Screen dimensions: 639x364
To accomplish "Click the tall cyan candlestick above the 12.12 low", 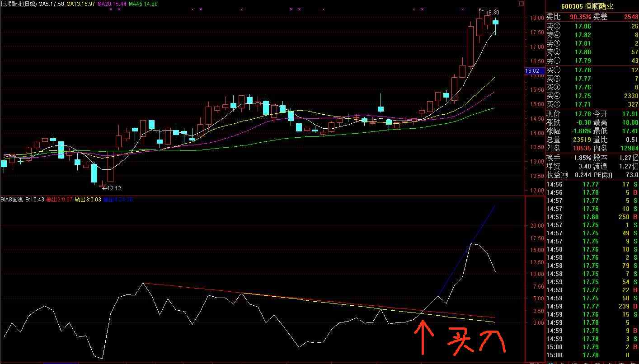I will tap(94, 173).
